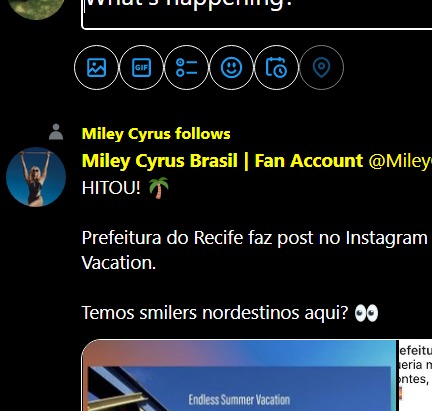Add a poll with the poll icon
This screenshot has width=432, height=411.
(187, 68)
